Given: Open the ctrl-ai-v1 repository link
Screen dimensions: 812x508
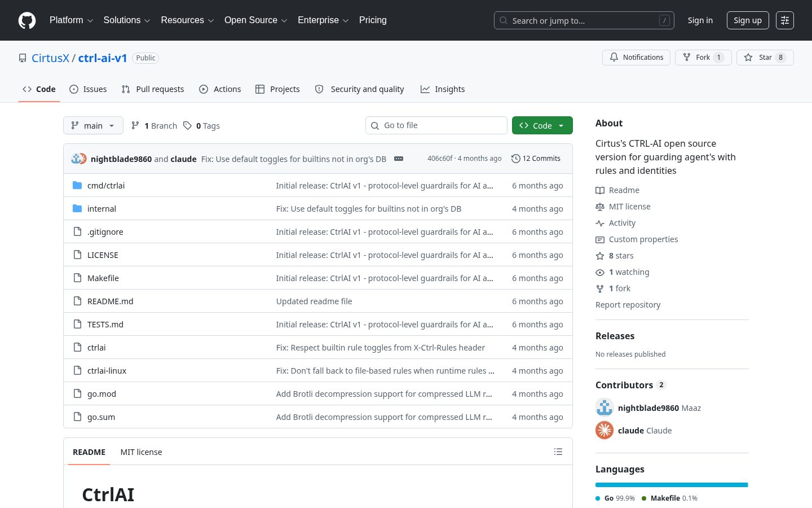Looking at the screenshot, I should [103, 58].
